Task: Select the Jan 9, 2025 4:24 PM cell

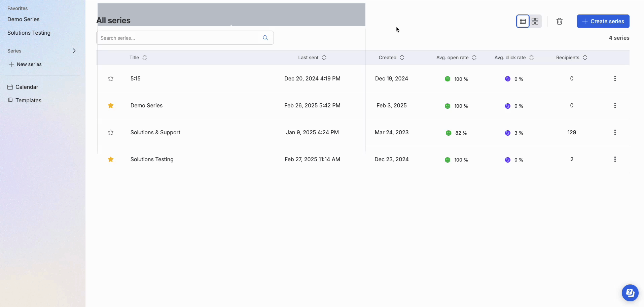Action: [x=312, y=132]
